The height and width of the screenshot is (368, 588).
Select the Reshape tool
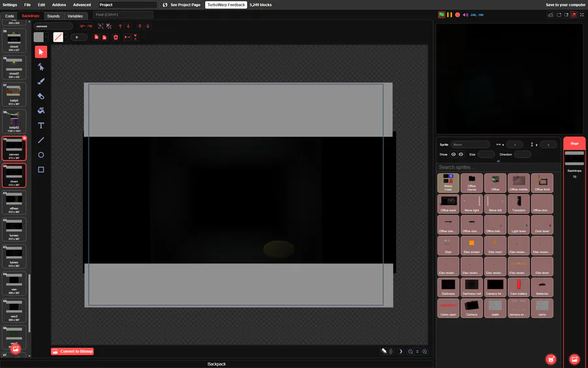point(41,67)
